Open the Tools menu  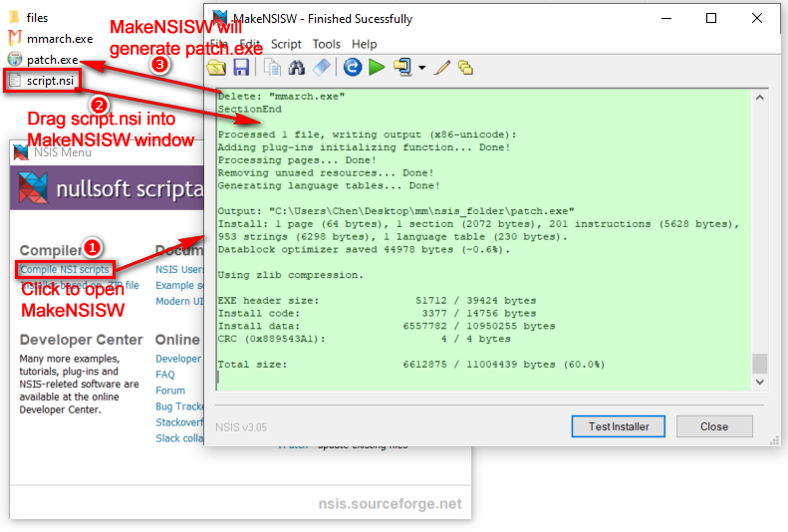pyautogui.click(x=326, y=44)
